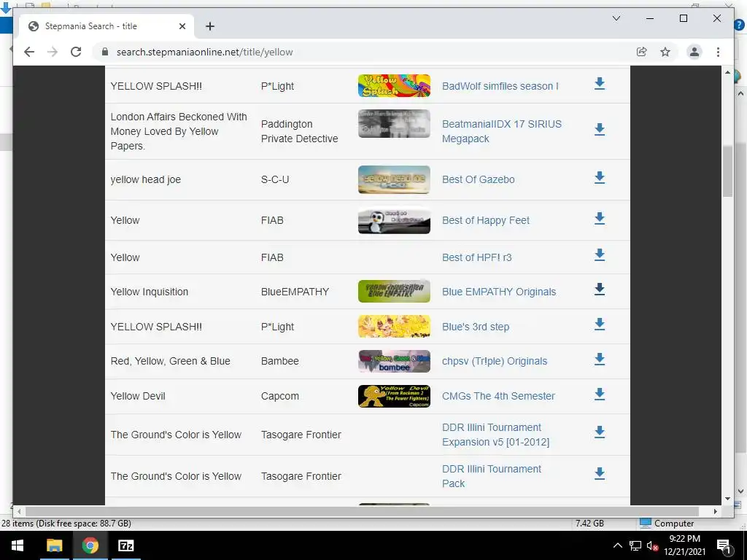The height and width of the screenshot is (560, 747).
Task: Open the BadWolf simfiles season I pack
Action: pyautogui.click(x=500, y=86)
